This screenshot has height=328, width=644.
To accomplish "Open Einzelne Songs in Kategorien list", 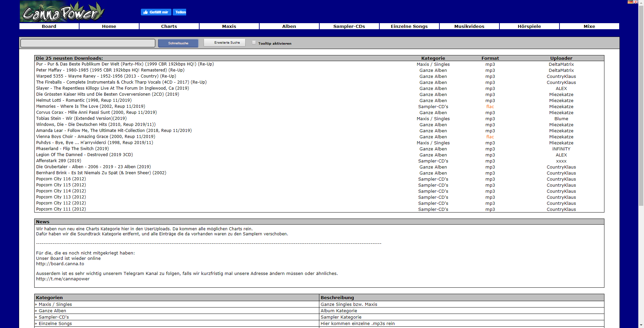I will [55, 324].
